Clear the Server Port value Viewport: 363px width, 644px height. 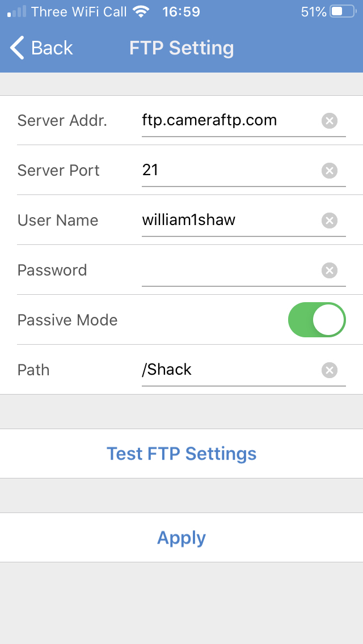click(330, 171)
